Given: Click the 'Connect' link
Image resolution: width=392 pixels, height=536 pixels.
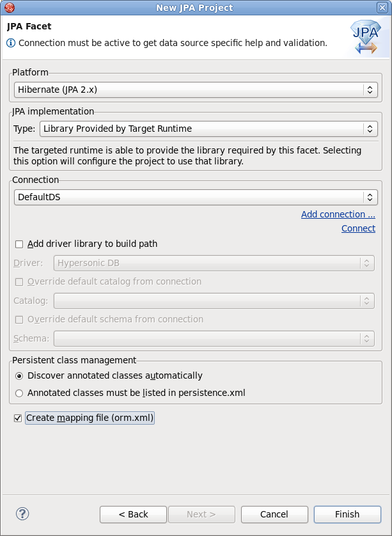Looking at the screenshot, I should pos(358,228).
